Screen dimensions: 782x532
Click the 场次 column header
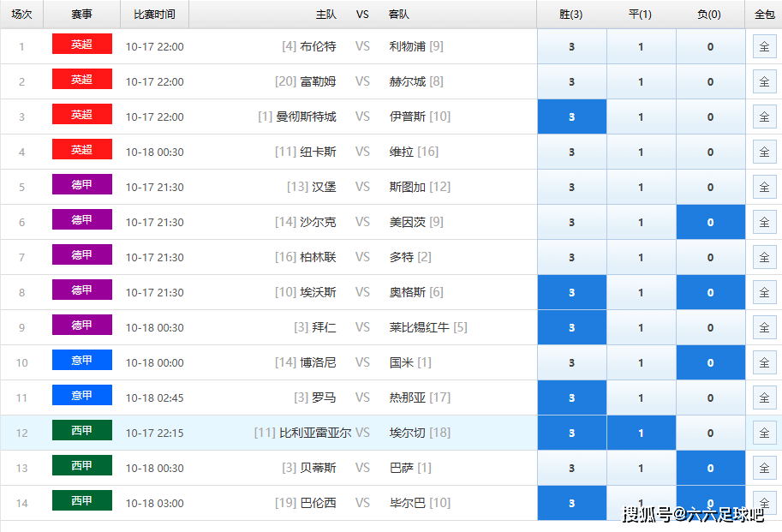pyautogui.click(x=21, y=14)
